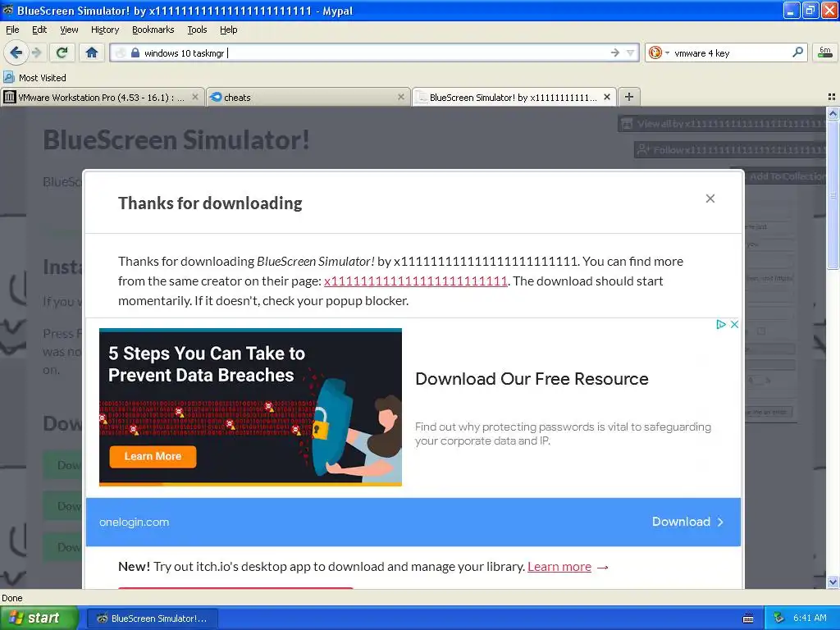This screenshot has width=840, height=630.
Task: Click the keyboard icon in taskbar
Action: click(748, 619)
